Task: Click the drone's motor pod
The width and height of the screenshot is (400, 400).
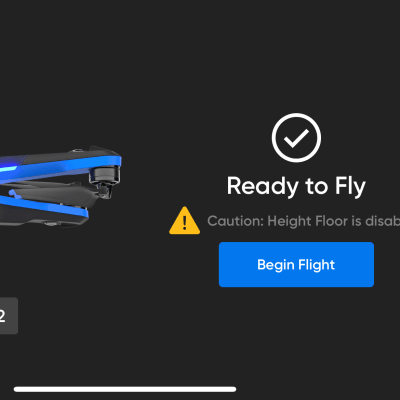Action: pos(104,176)
